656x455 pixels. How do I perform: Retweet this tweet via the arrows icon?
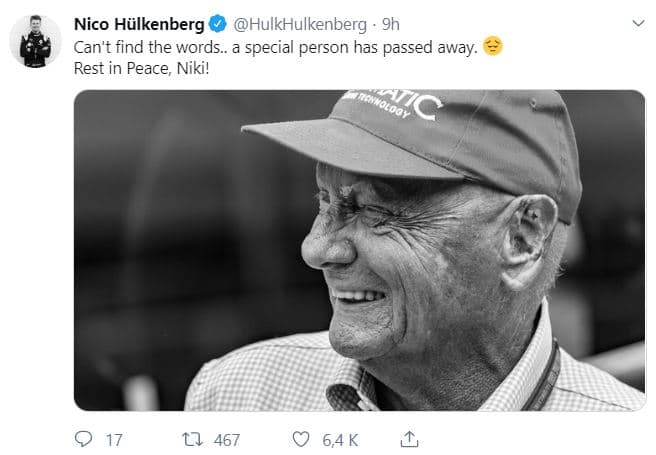point(188,439)
